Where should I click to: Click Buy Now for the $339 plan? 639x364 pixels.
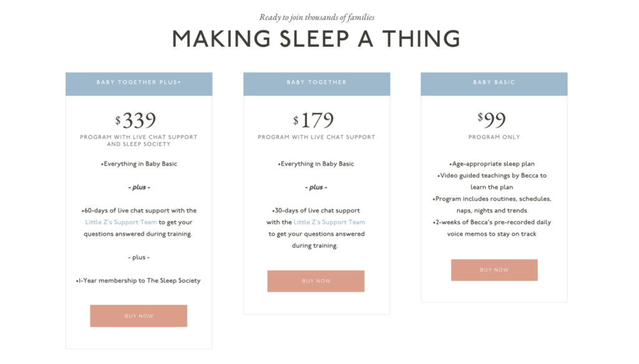(x=139, y=315)
